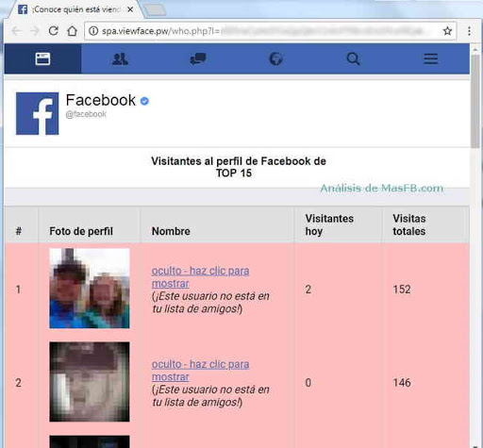Close the 'Conoce quién está' tab
483x448 pixels.
[130, 9]
